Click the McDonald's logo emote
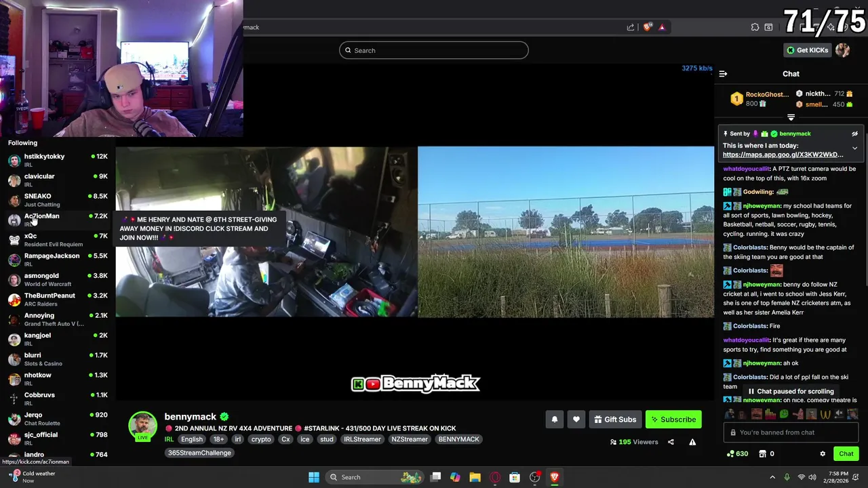The image size is (868, 488). [x=825, y=413]
